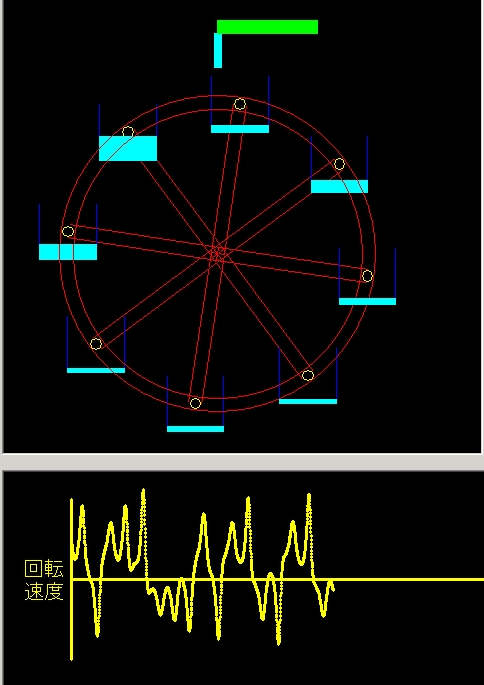
Task: Select the bottom bucket of the wheel
Action: [195, 404]
